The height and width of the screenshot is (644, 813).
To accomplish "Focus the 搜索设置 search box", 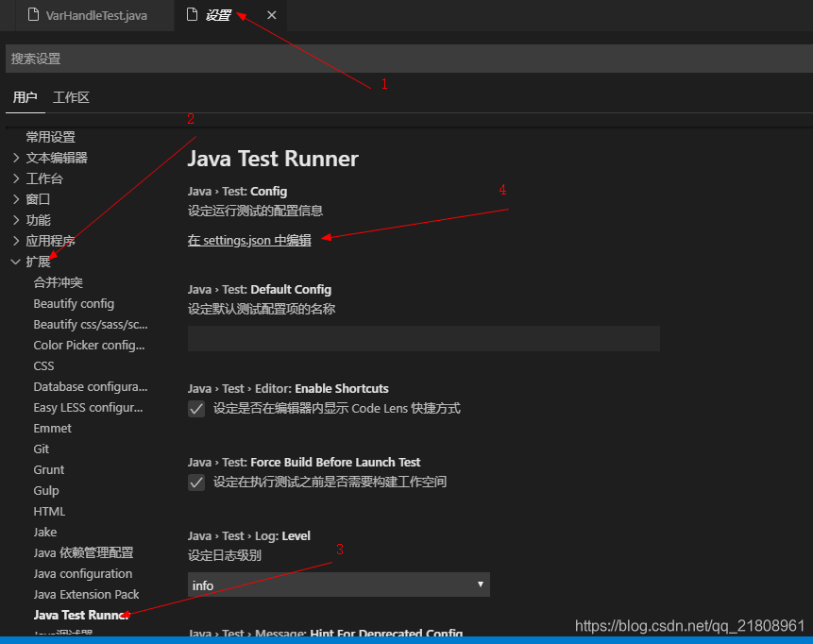I will point(409,59).
